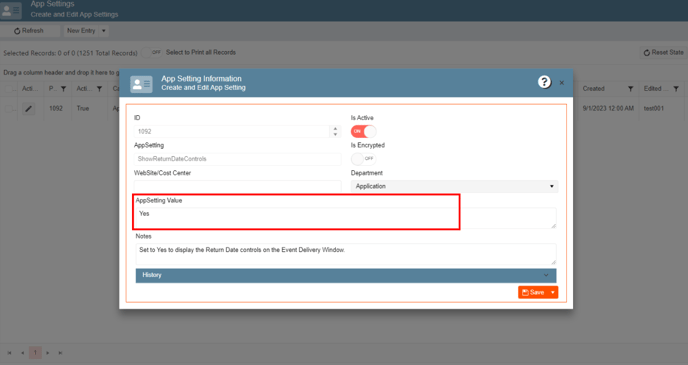
Task: Click the ID stepper up arrow
Action: click(335, 129)
